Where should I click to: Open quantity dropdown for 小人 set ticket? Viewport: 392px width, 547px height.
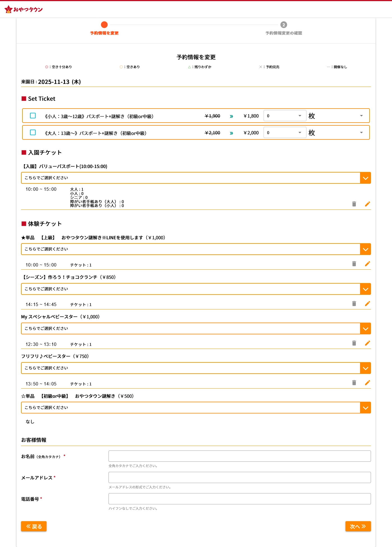pos(285,116)
